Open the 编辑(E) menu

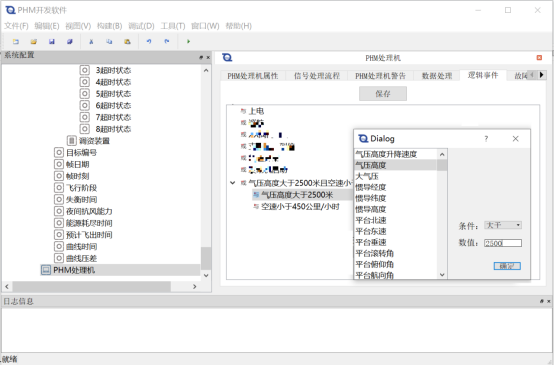click(47, 26)
